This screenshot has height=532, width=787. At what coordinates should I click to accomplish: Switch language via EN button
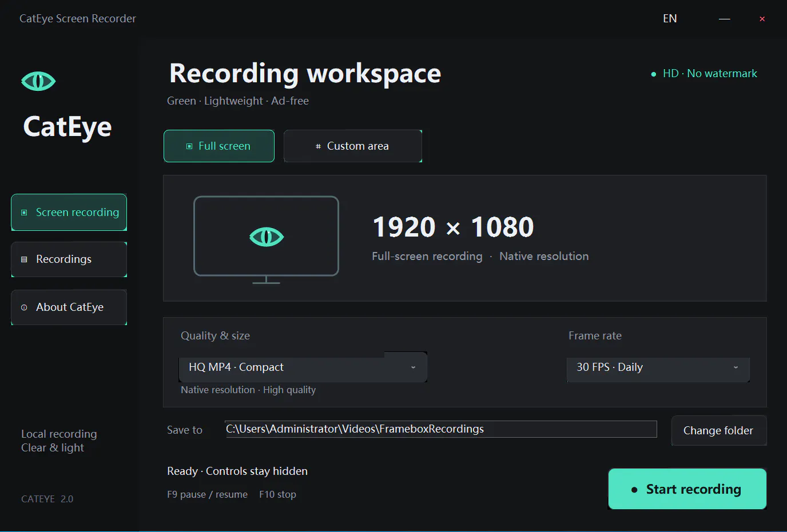[x=670, y=19]
